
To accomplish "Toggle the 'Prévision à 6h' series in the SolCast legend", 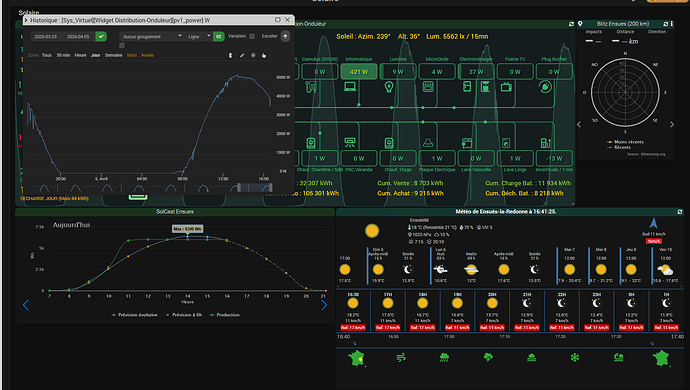I will [184, 315].
